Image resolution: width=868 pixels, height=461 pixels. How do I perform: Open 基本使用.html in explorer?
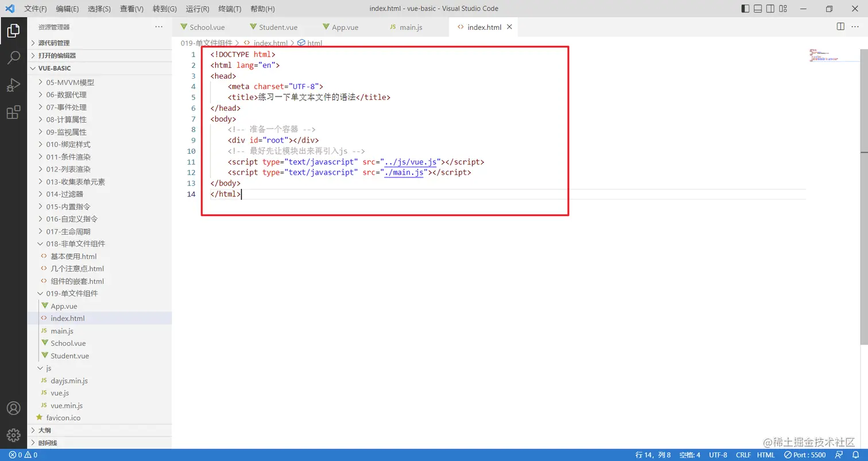click(x=100, y=256)
